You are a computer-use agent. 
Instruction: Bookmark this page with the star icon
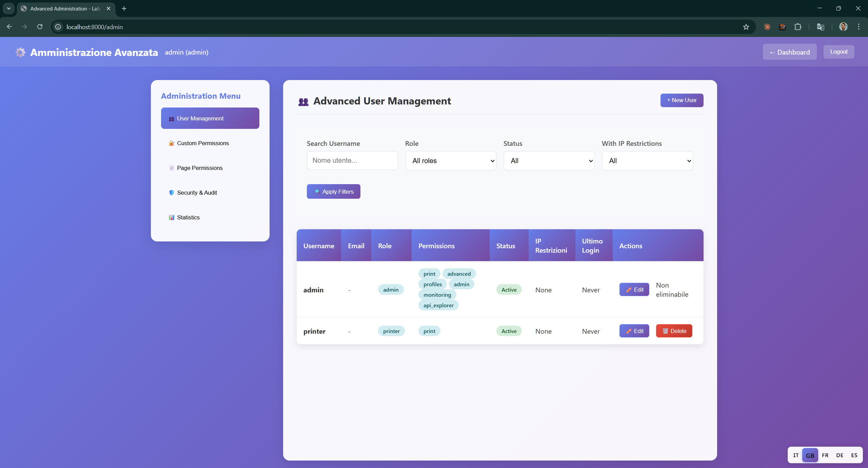pos(746,27)
